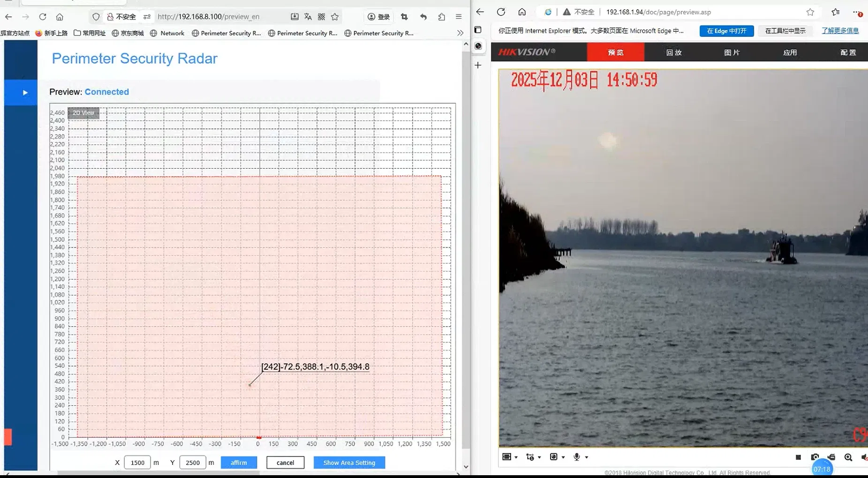
Task: Open the image adjustment icon on the toolbar
Action: coord(553,457)
